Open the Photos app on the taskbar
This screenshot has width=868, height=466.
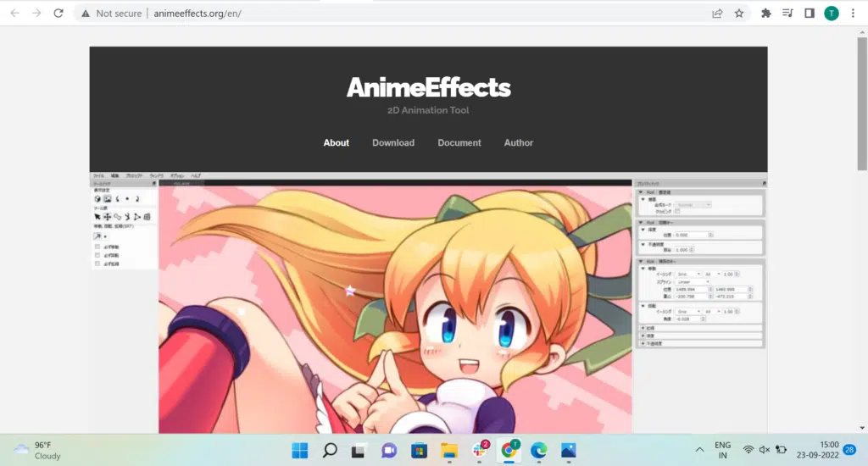[569, 451]
